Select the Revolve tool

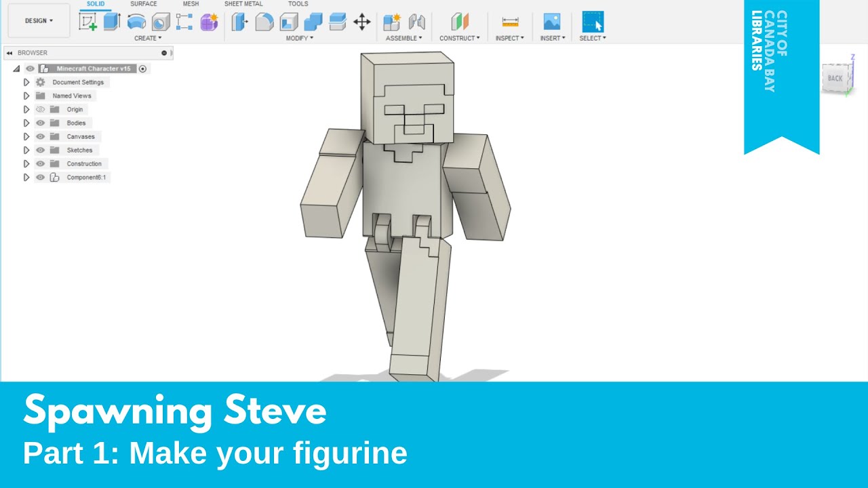point(136,22)
